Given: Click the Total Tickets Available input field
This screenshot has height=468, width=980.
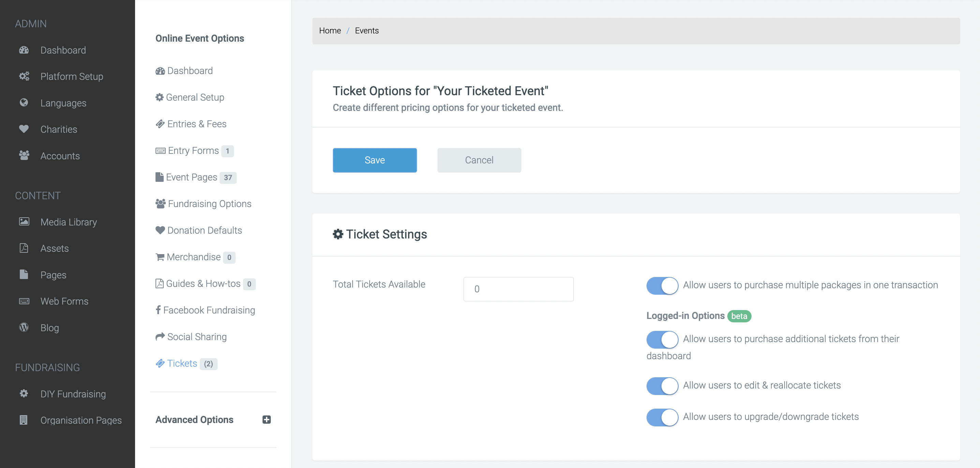Looking at the screenshot, I should coord(518,289).
